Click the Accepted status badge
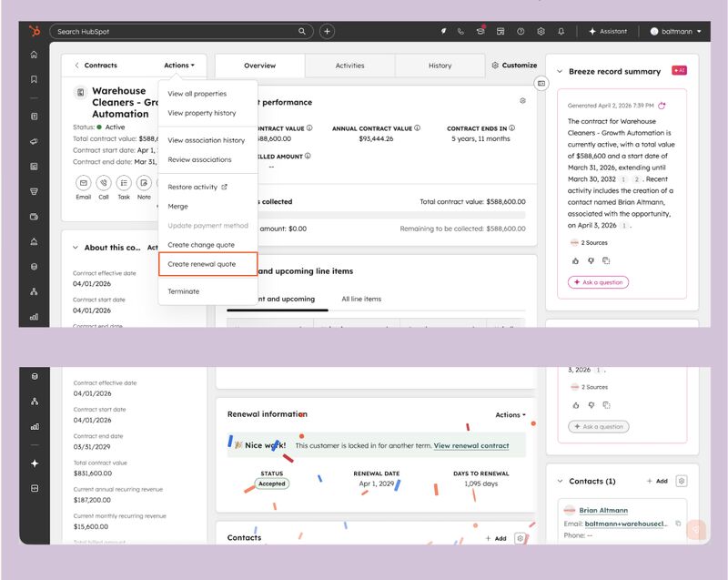 [x=272, y=483]
